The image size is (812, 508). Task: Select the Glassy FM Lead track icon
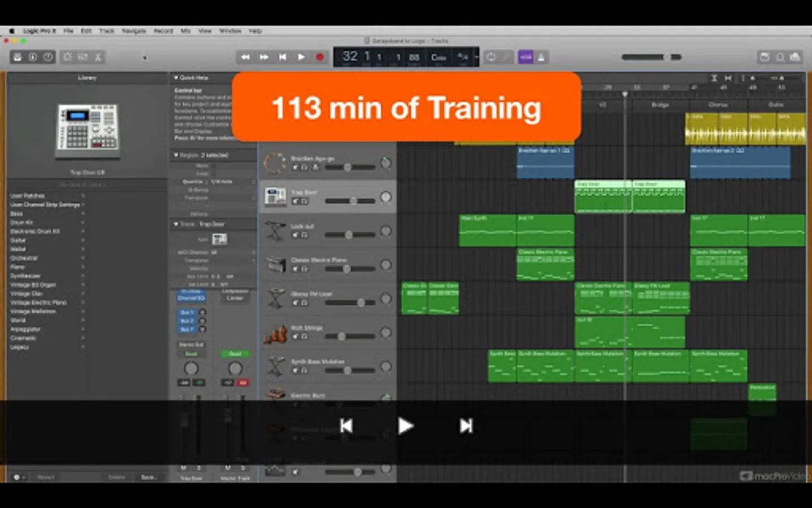pyautogui.click(x=275, y=299)
